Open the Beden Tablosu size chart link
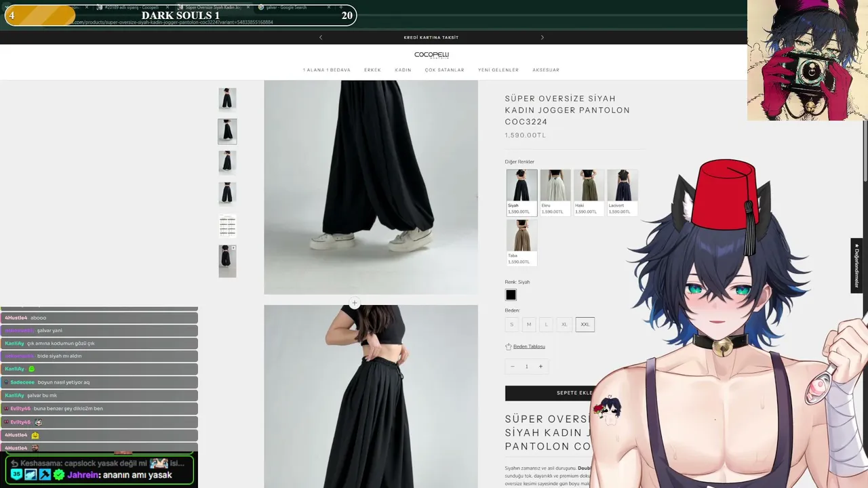Screen dimensions: 868x488 pos(529,346)
